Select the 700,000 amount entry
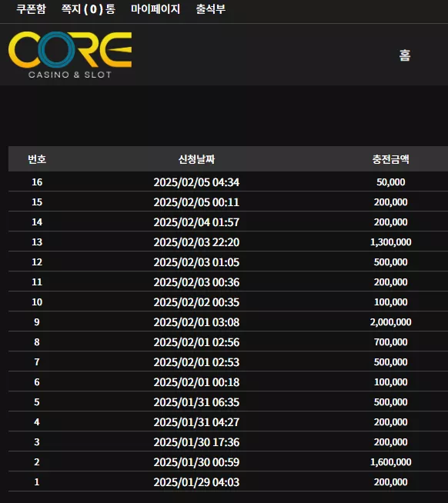 (390, 342)
